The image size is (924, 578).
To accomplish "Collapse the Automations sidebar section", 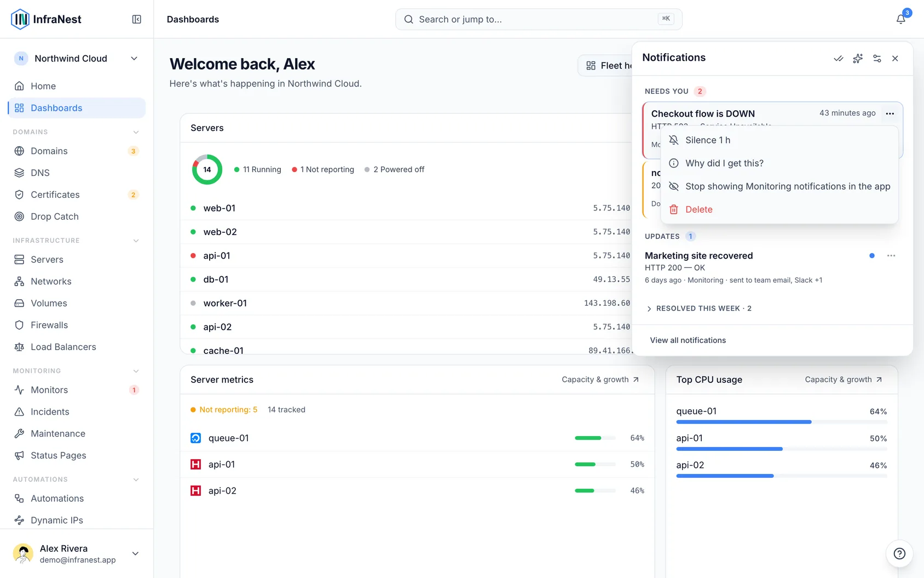I will (x=136, y=479).
